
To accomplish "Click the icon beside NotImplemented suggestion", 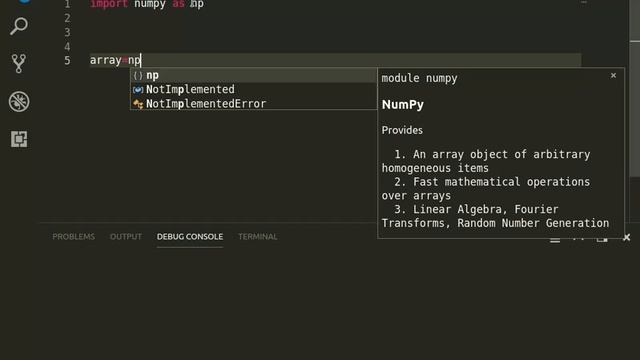I will [x=138, y=90].
